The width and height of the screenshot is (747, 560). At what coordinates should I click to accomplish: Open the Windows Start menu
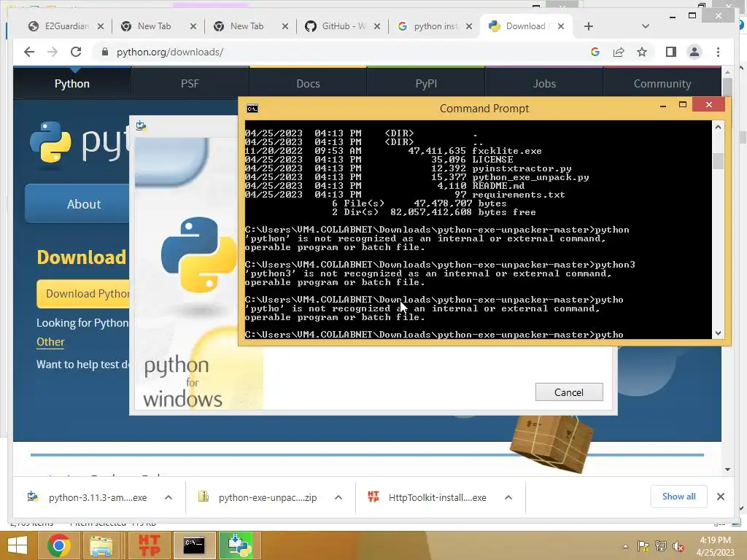point(18,545)
